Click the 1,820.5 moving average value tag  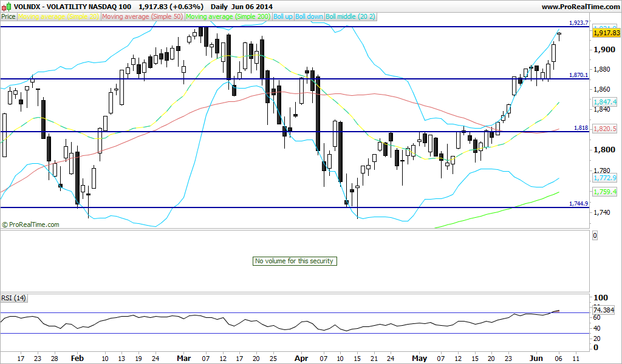tap(605, 129)
